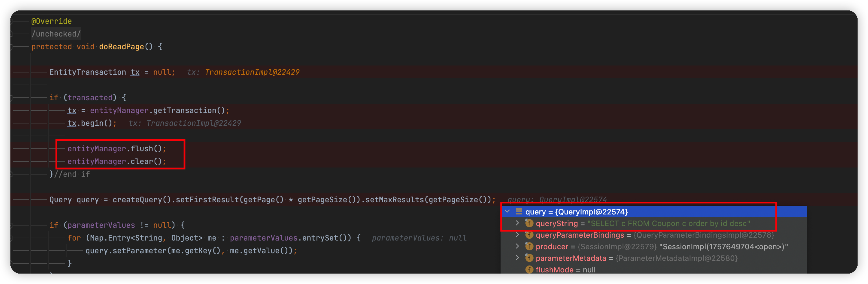
Task: Click the entityManager.clear() call
Action: pyautogui.click(x=117, y=161)
